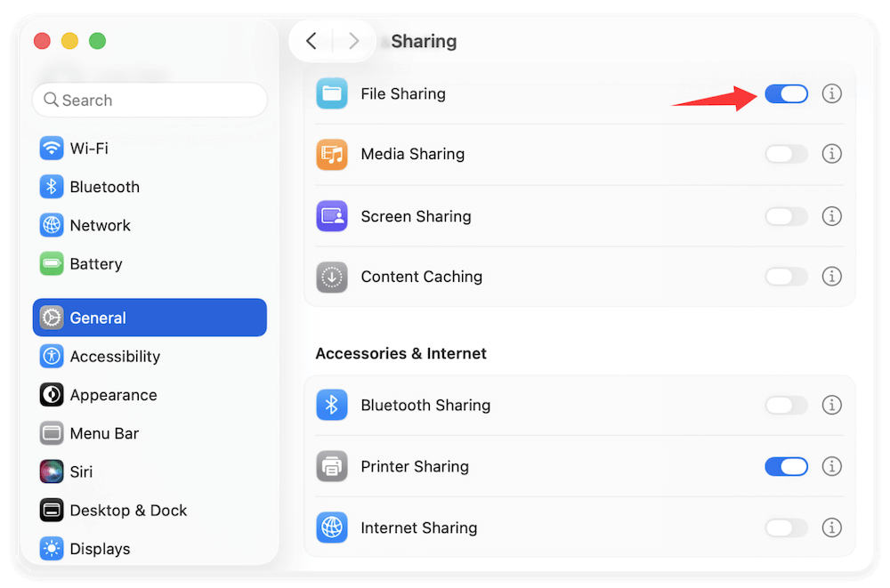Viewport: 890px width, 588px height.
Task: Open Internet Sharing info panel
Action: coord(831,528)
